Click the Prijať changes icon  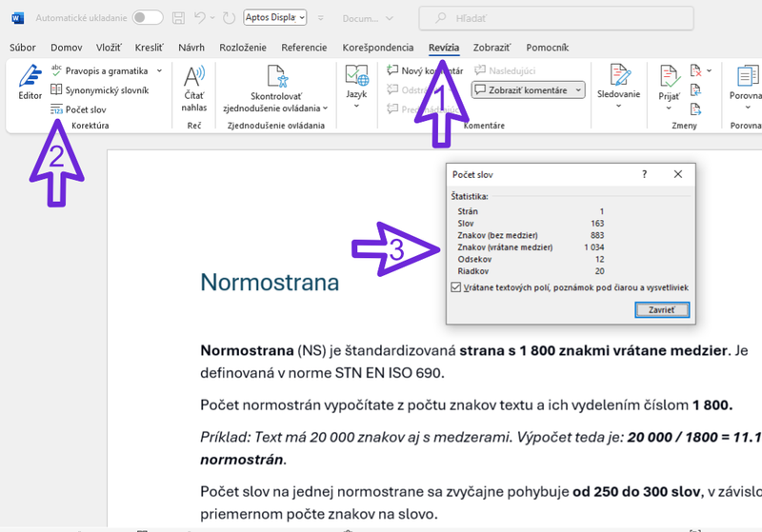point(670,77)
